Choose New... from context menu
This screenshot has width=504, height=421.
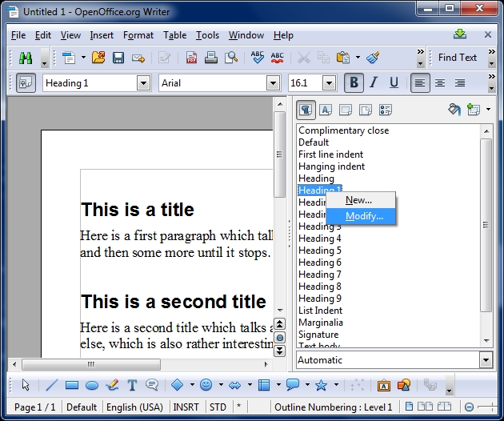[x=361, y=200]
